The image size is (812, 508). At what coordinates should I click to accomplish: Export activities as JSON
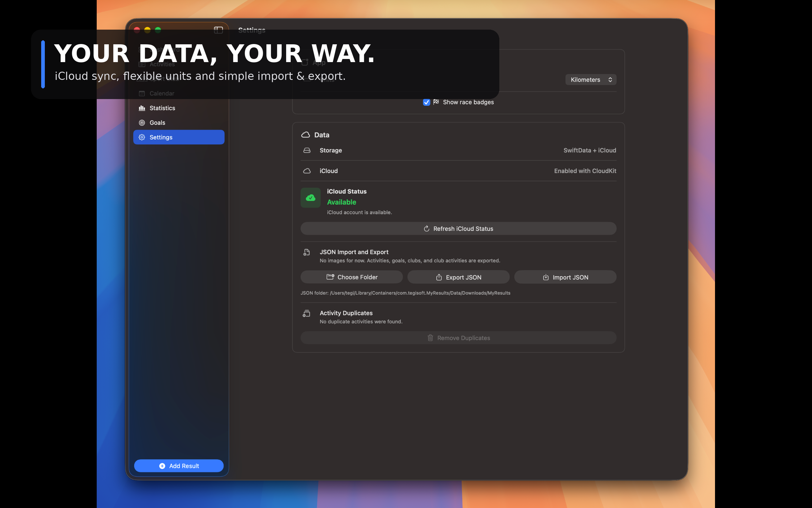point(458,277)
